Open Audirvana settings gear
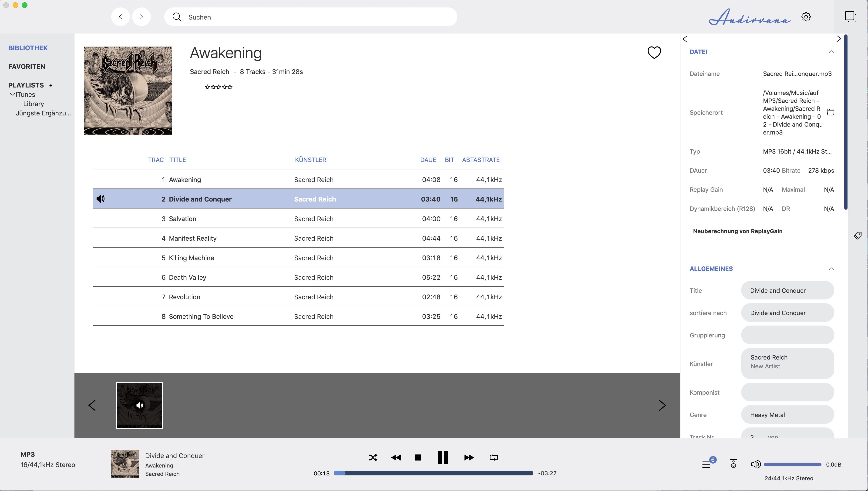 tap(806, 17)
